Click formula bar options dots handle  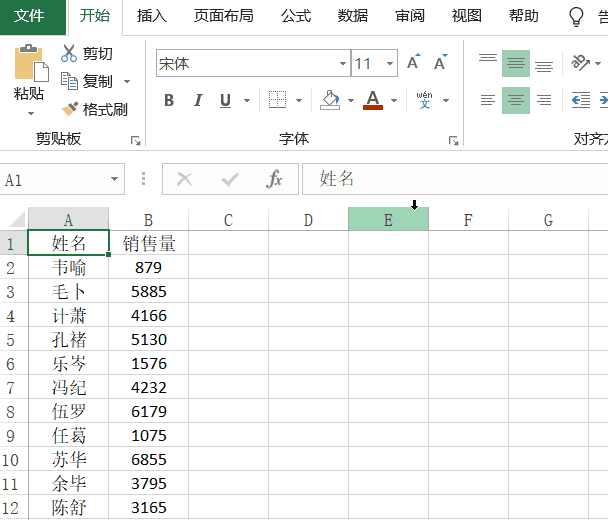[143, 179]
